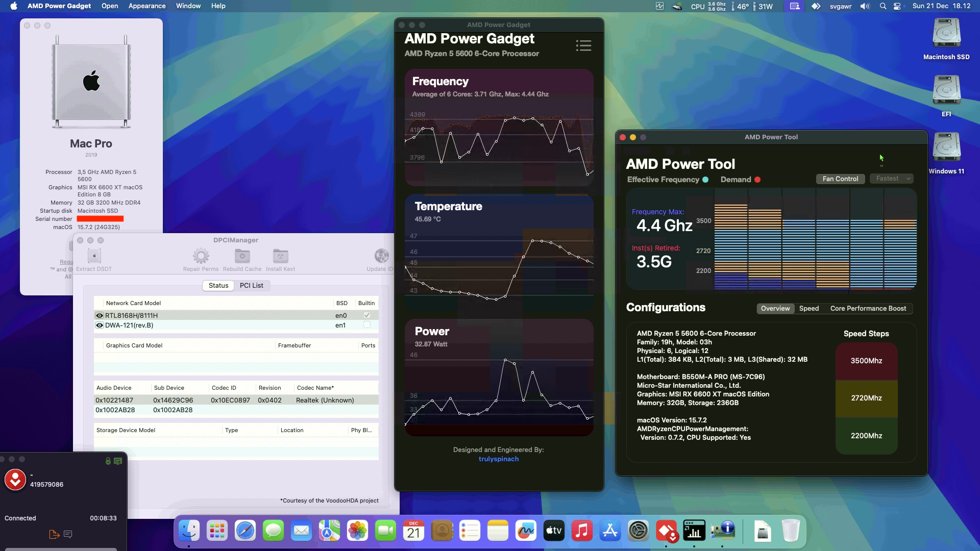Expand the Fan Control options
This screenshot has width=980, height=551.
point(840,179)
